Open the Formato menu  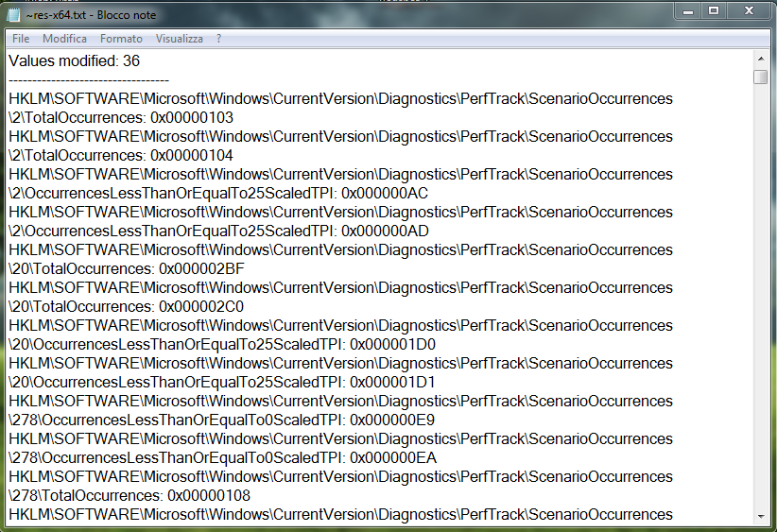121,39
